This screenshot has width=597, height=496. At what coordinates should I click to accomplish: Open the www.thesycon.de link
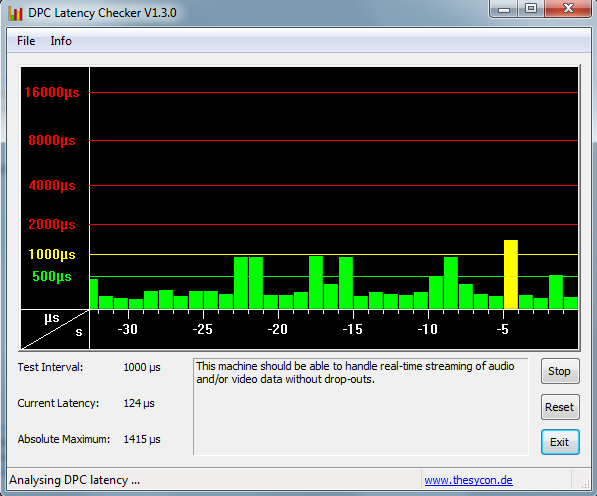pyautogui.click(x=468, y=480)
